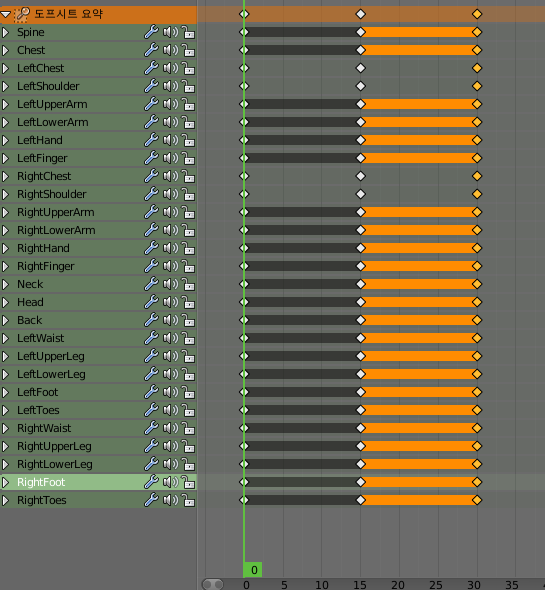Click the wrench icon on LeftWaist row
This screenshot has height=590, width=545.
[x=151, y=338]
